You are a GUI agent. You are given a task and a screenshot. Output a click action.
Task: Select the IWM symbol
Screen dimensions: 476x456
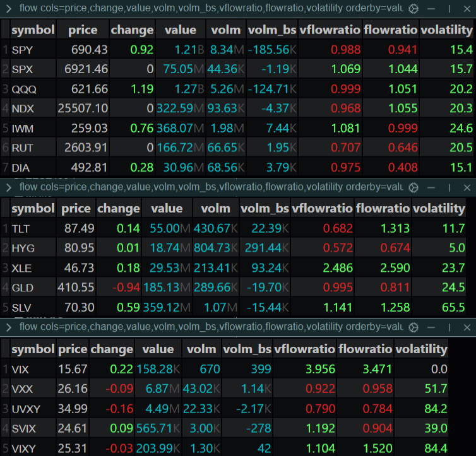tap(23, 129)
